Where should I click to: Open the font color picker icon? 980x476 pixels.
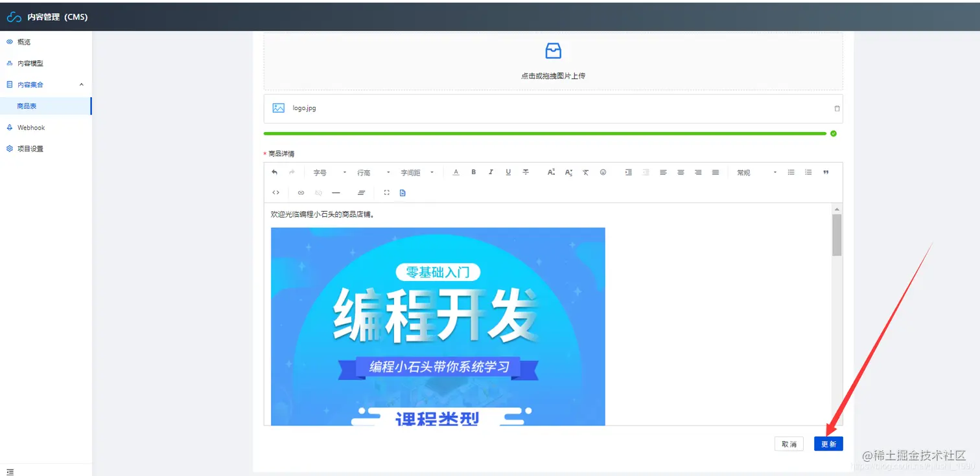coord(456,172)
